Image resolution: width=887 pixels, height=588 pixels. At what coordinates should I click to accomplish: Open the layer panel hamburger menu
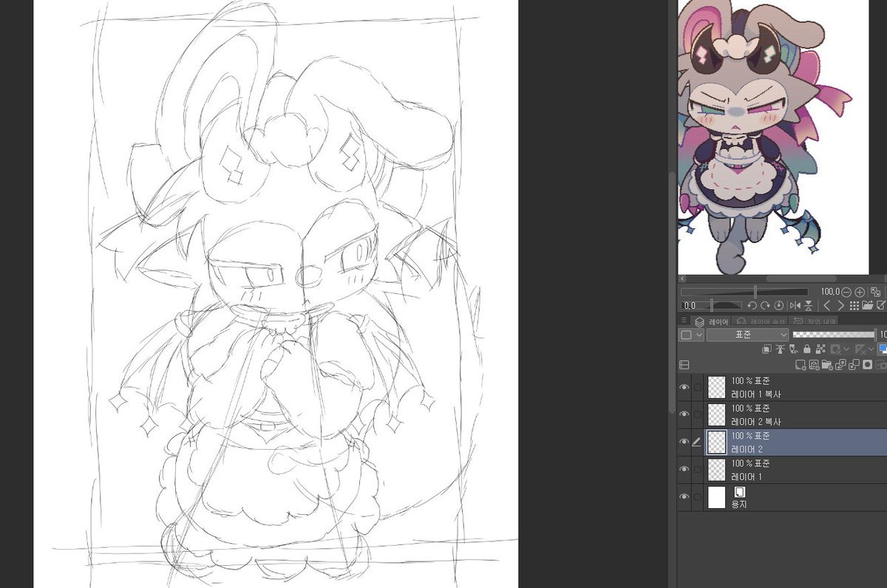[x=684, y=321]
